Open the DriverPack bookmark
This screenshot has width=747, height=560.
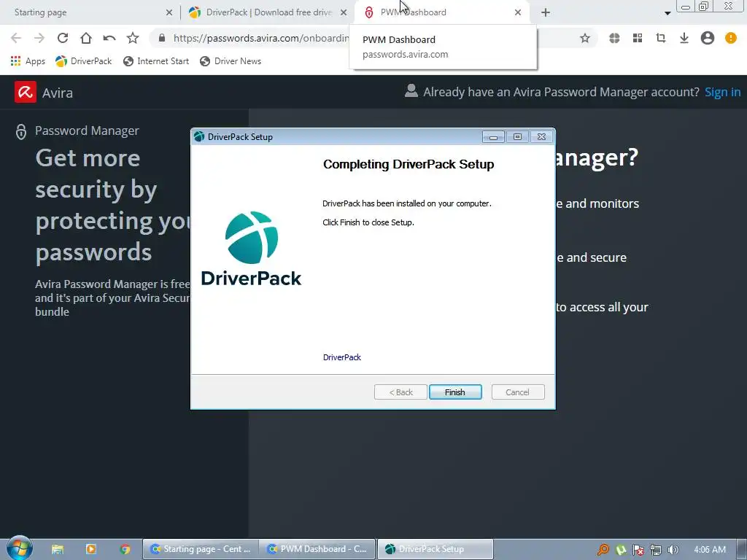(83, 61)
